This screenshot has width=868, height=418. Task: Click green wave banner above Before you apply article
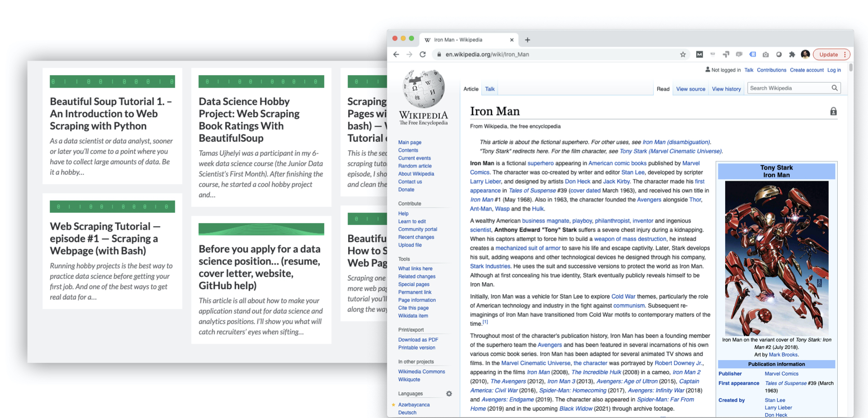pyautogui.click(x=261, y=229)
